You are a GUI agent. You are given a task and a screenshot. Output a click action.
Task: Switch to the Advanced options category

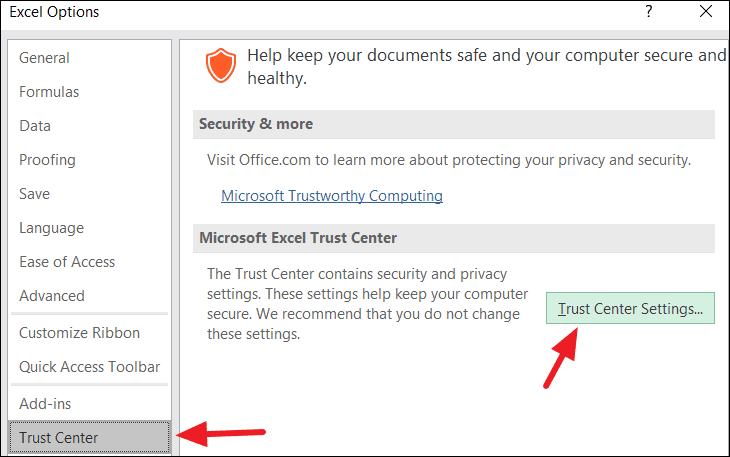point(52,296)
